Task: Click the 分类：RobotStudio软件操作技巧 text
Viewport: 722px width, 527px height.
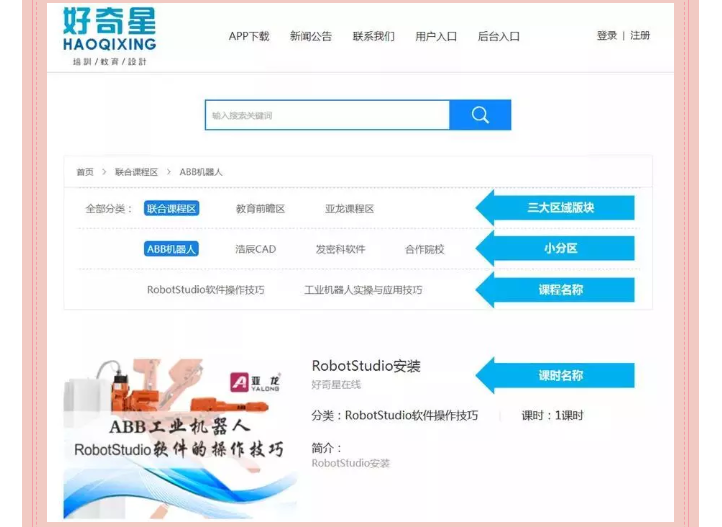Action: pos(395,416)
